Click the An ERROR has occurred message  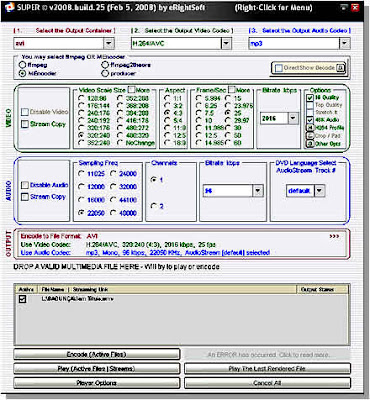coord(267,355)
